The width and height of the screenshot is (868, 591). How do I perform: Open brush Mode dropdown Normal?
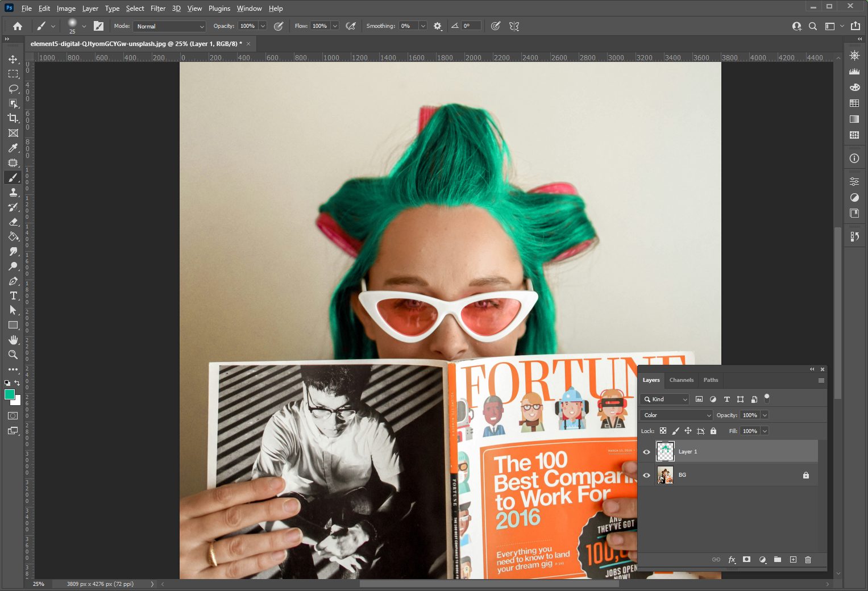(169, 26)
